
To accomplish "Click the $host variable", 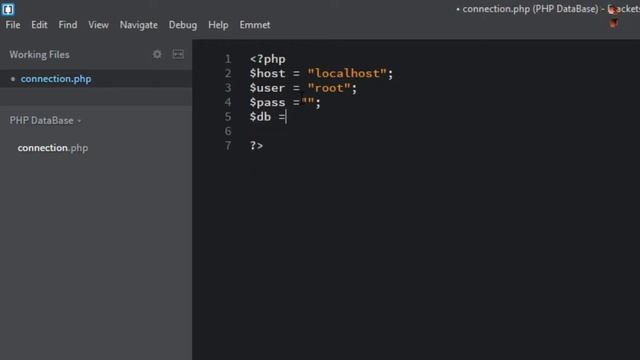I will (x=267, y=73).
